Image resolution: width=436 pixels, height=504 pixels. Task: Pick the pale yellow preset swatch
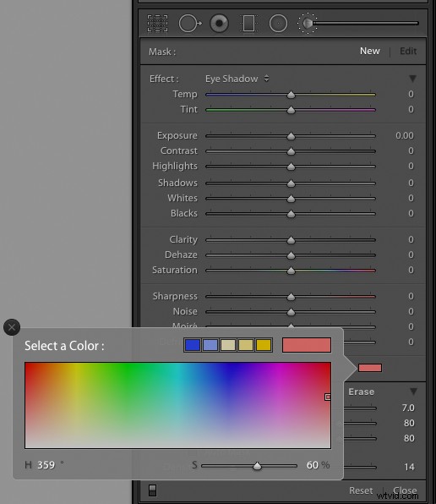pos(246,345)
